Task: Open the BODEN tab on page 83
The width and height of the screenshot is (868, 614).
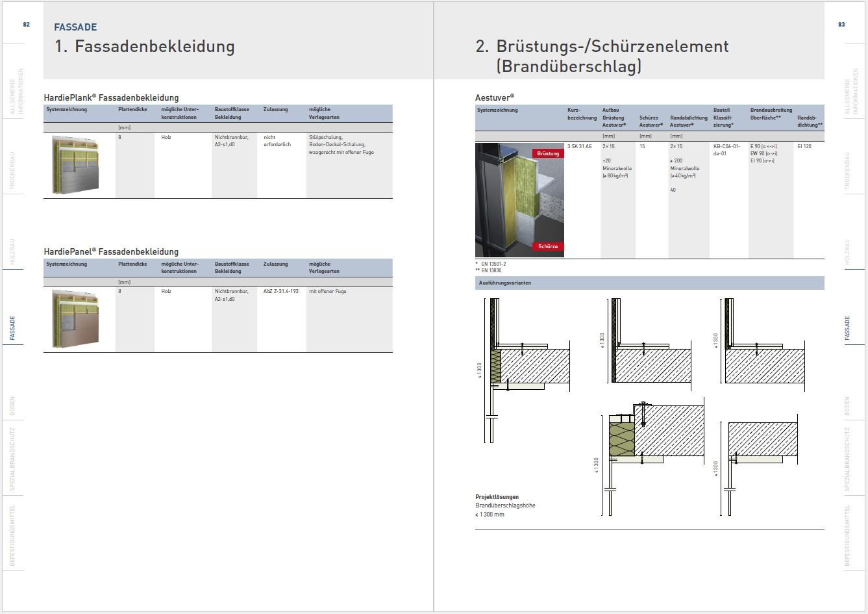Action: pyautogui.click(x=847, y=406)
